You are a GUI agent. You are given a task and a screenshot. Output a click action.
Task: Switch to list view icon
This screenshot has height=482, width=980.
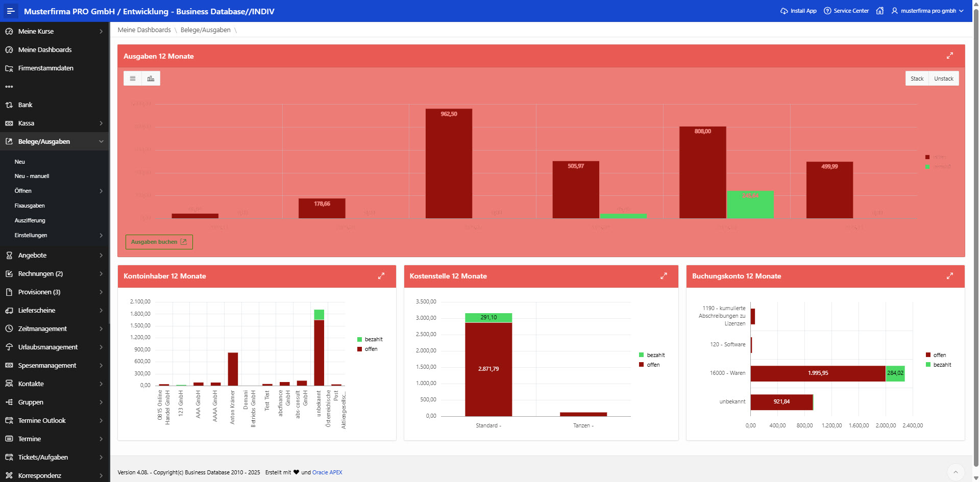point(133,79)
